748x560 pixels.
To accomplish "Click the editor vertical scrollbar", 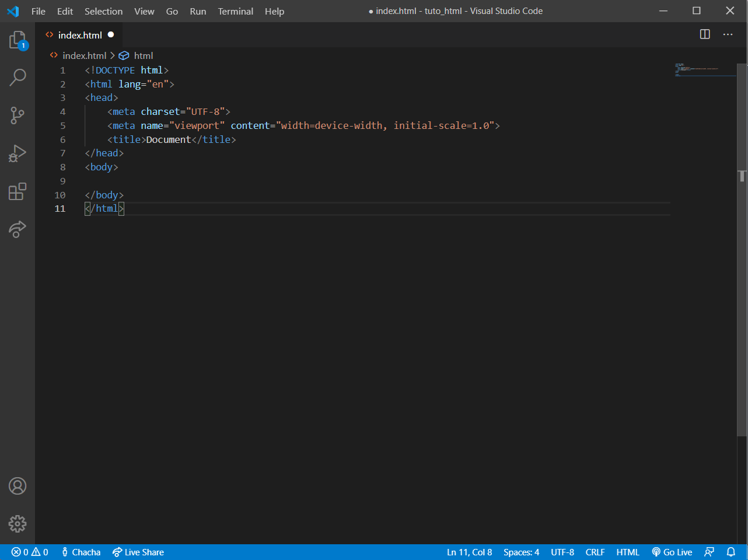I will tap(742, 250).
